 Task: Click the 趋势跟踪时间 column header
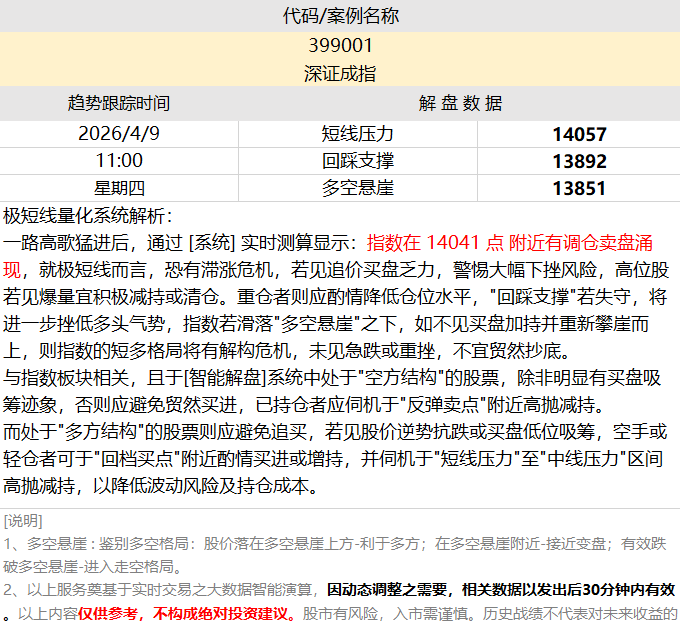pyautogui.click(x=119, y=103)
